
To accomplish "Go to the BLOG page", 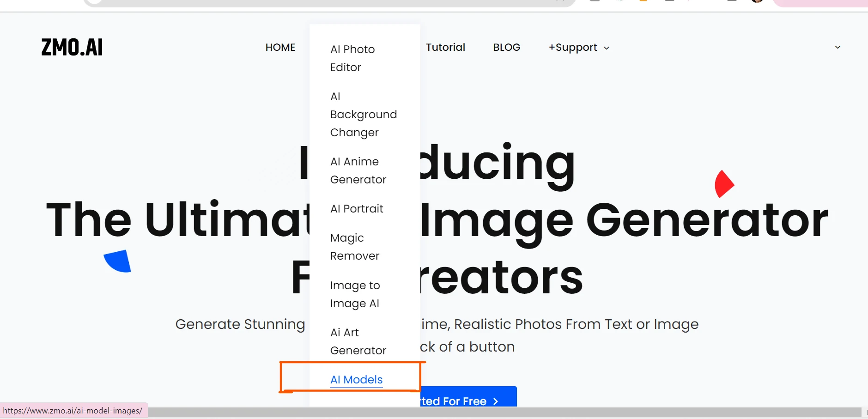I will [507, 47].
